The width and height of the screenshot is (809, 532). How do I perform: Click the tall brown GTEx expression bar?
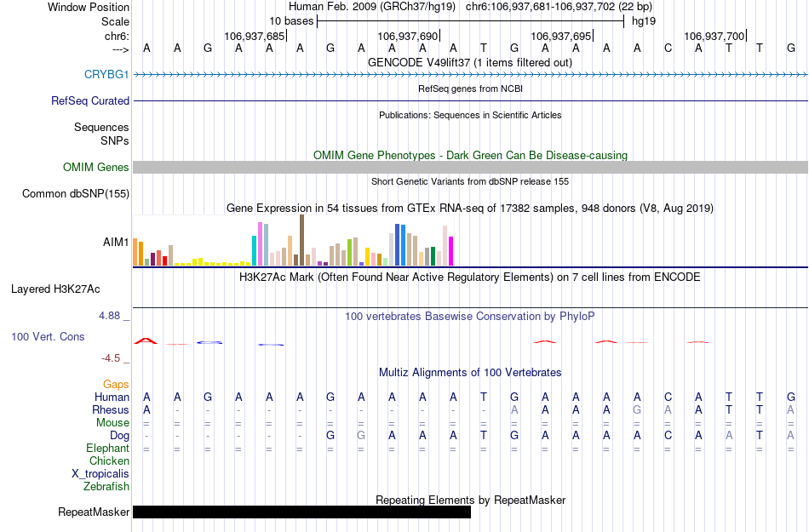click(x=301, y=240)
